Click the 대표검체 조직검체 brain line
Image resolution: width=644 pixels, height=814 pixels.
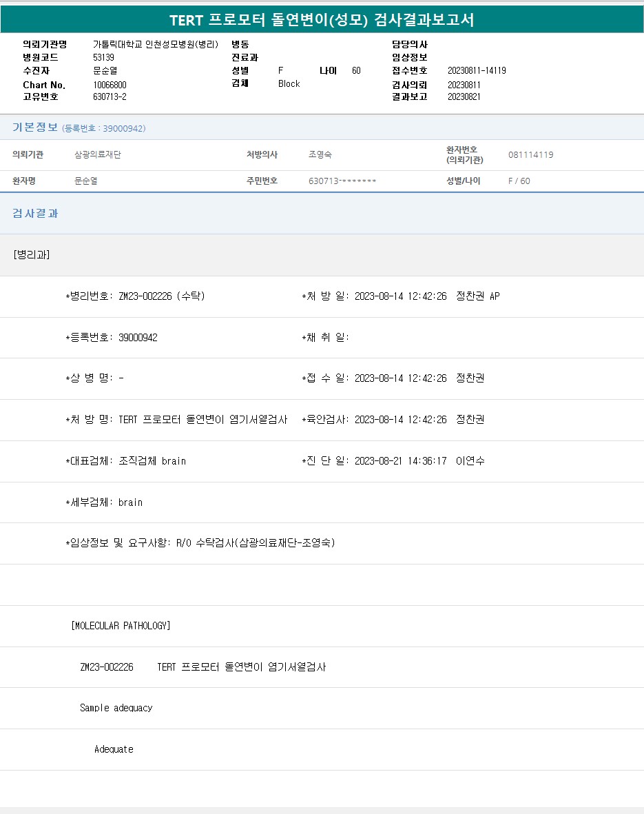(126, 461)
